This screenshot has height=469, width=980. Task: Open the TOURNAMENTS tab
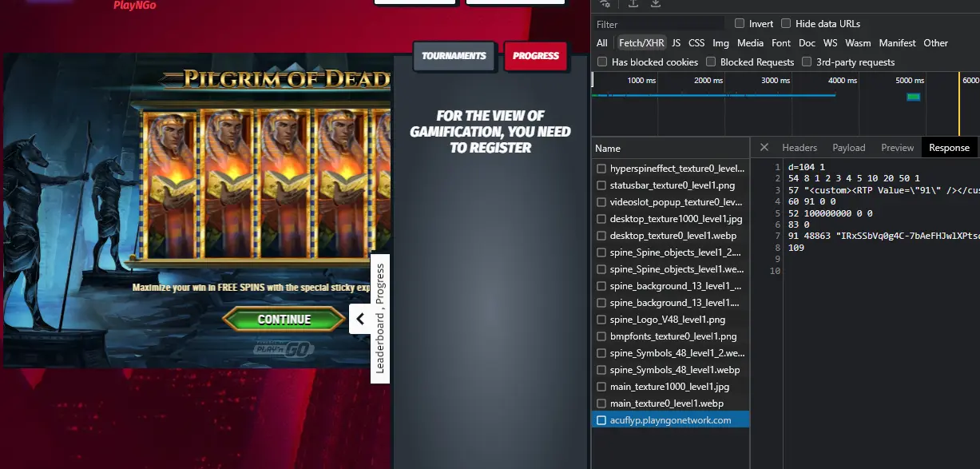tap(454, 56)
